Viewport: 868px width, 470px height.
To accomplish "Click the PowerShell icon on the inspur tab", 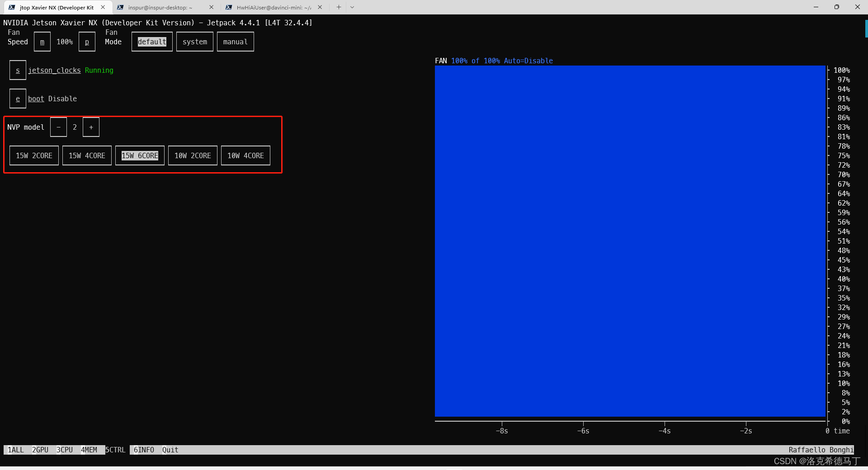I will coord(120,7).
